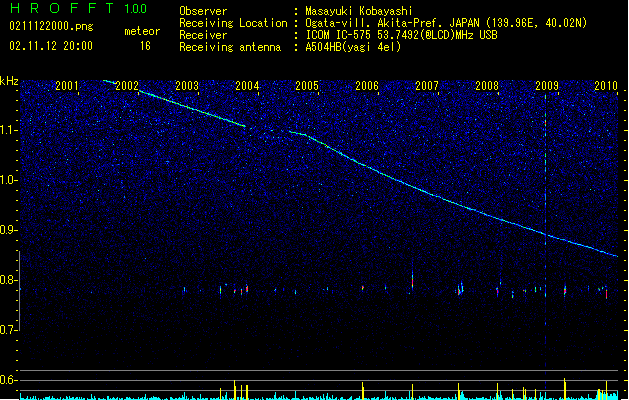Click the date stamp 02.11.12 20:00
629x400 pixels.
coord(51,46)
